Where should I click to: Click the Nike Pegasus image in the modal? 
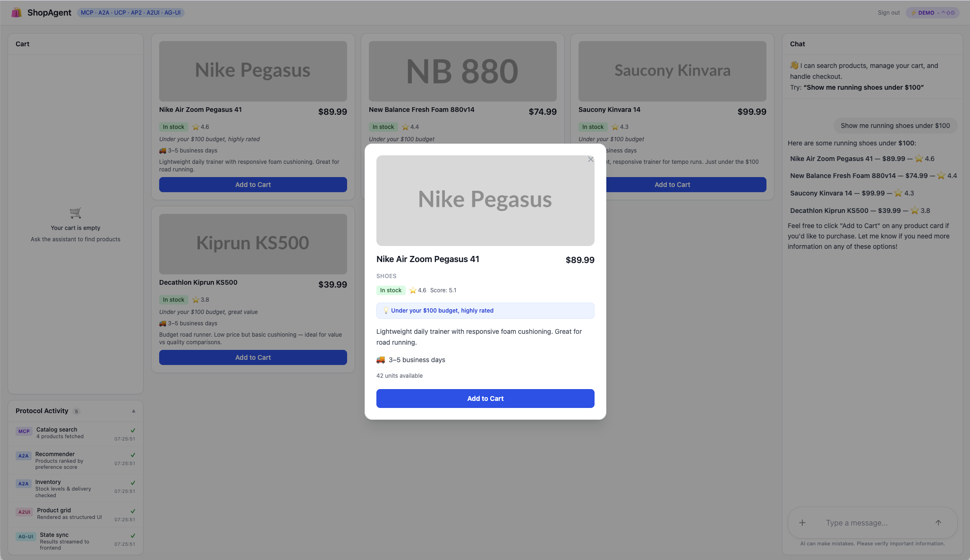pos(485,200)
